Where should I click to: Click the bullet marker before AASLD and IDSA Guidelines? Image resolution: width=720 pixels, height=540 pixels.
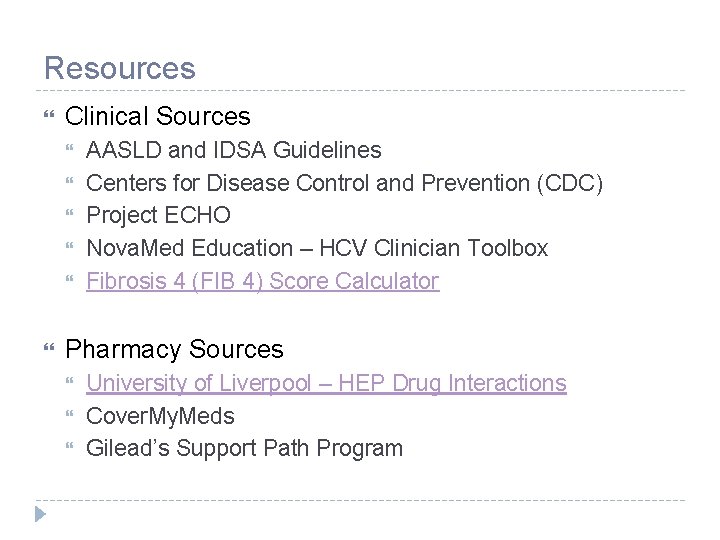(70, 148)
